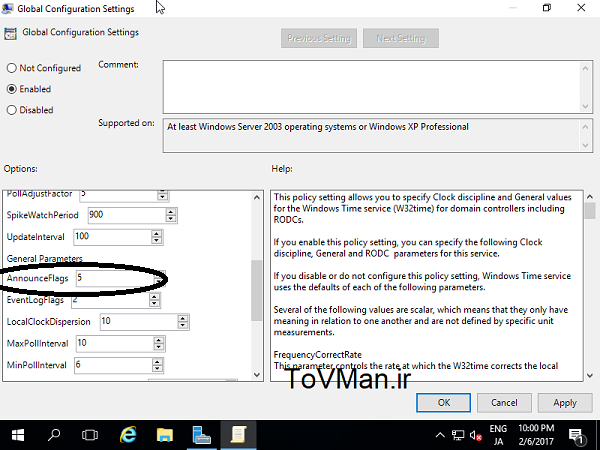Open taskbar Search magnifier
Image resolution: width=600 pixels, height=450 pixels.
(54, 435)
